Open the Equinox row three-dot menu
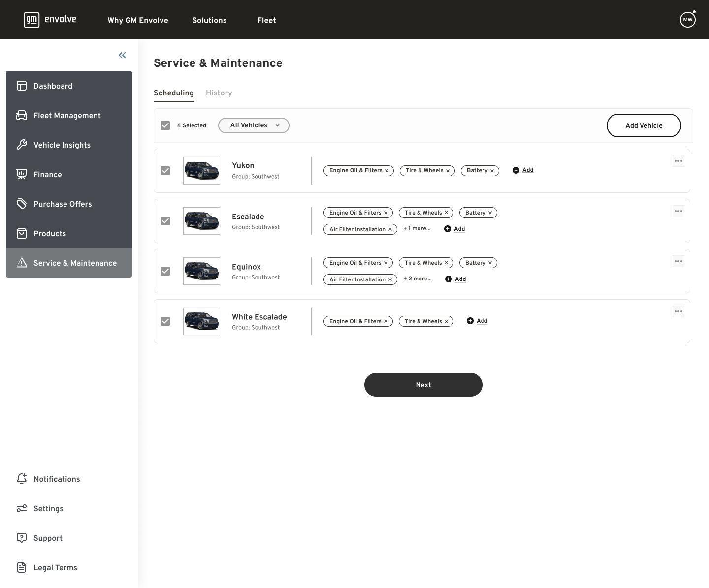This screenshot has width=709, height=588. pos(678,261)
